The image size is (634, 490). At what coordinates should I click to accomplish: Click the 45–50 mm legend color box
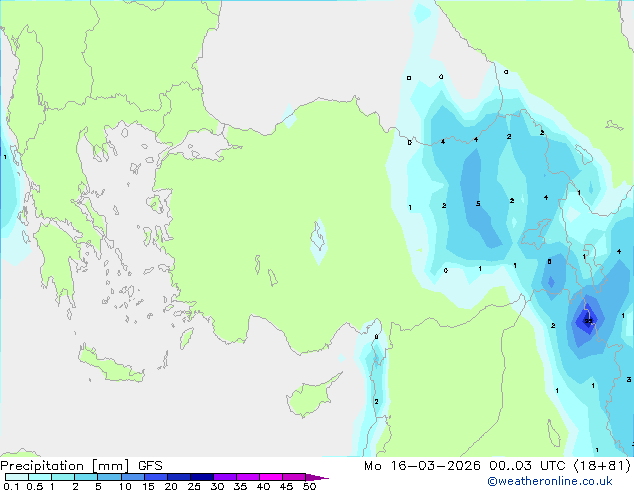(294, 477)
